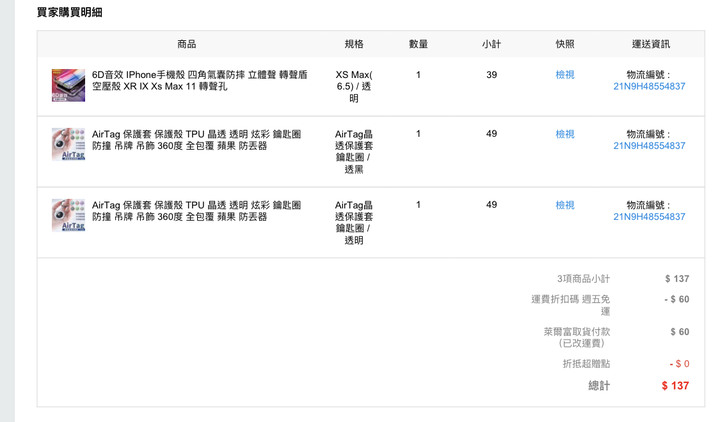The image size is (720, 422).
Task: Click 檢視 snapshot for the iPhone case
Action: click(565, 74)
